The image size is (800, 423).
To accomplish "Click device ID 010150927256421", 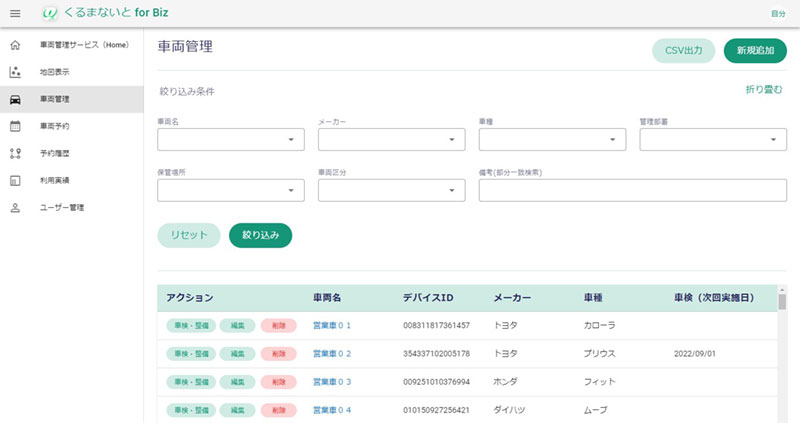I will pyautogui.click(x=436, y=410).
